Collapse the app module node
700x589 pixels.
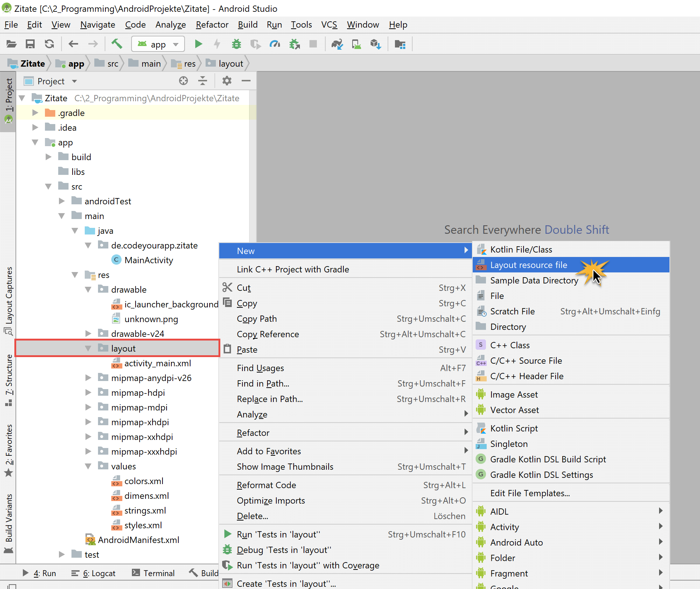click(x=35, y=142)
